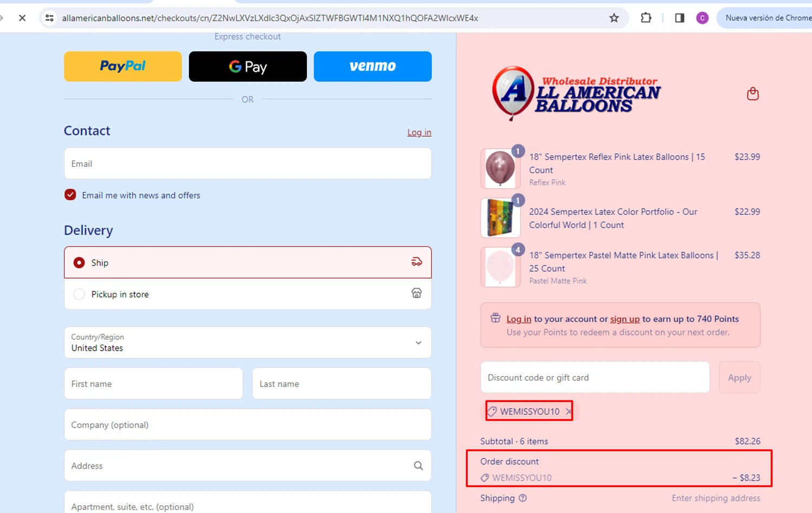
Task: Stop loading the page with the X button
Action: coord(22,18)
